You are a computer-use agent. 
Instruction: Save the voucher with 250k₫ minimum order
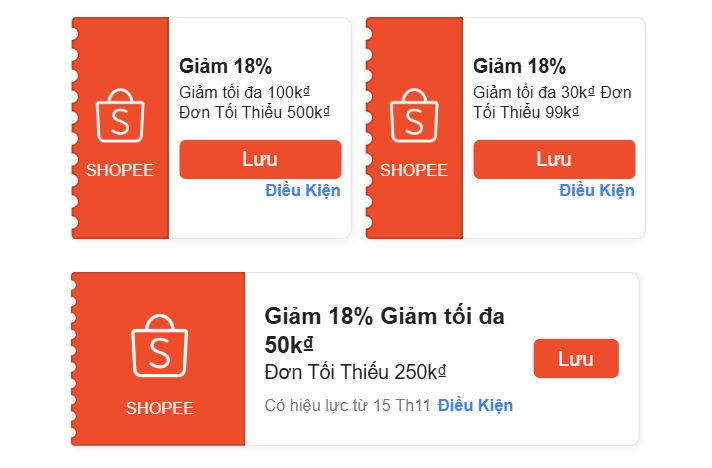[576, 359]
